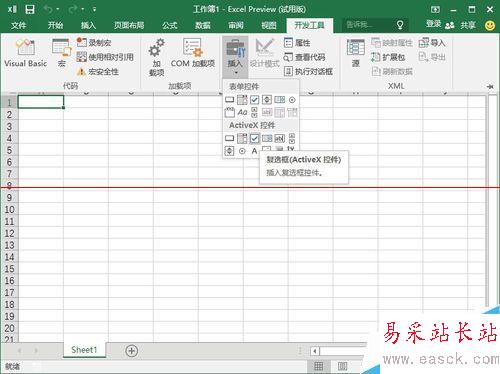Select the form control Group Box icon

point(230,112)
